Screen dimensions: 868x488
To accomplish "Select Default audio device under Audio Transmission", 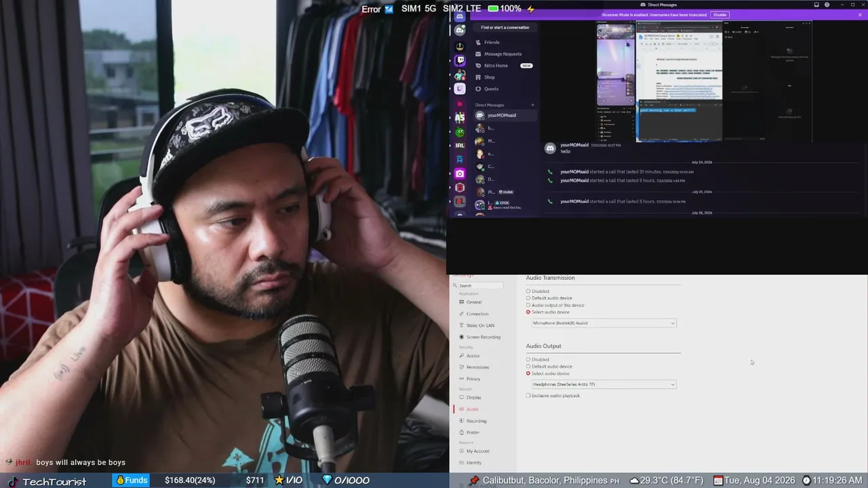I will pos(528,298).
